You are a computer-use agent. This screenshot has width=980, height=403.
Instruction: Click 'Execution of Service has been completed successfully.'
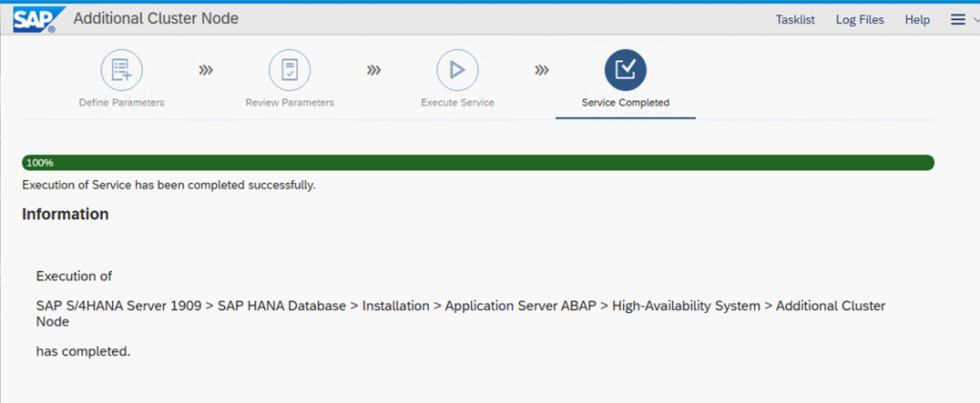coord(168,186)
